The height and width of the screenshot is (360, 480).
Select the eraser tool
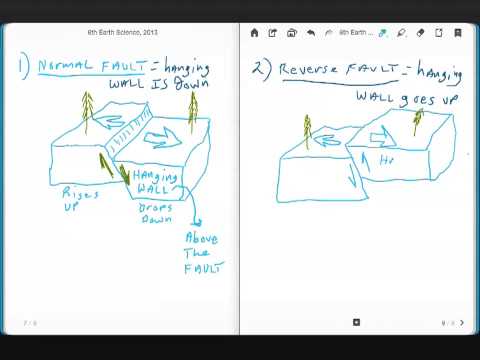pos(420,33)
